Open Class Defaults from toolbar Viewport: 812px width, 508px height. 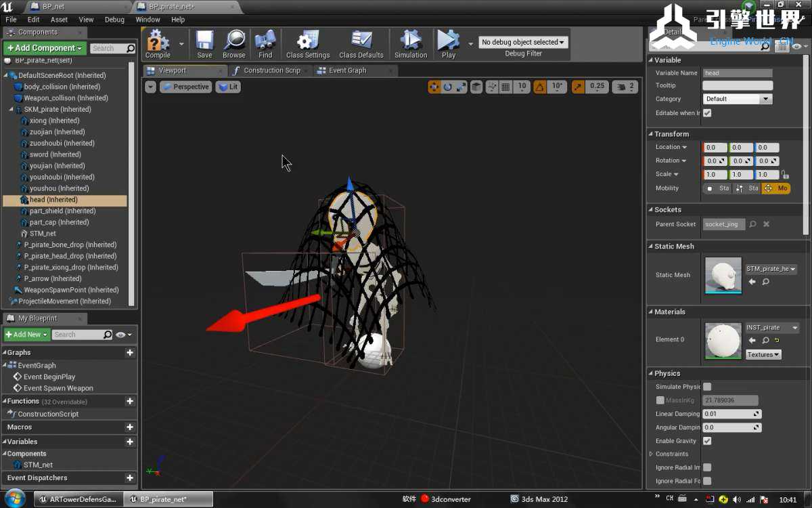click(361, 42)
